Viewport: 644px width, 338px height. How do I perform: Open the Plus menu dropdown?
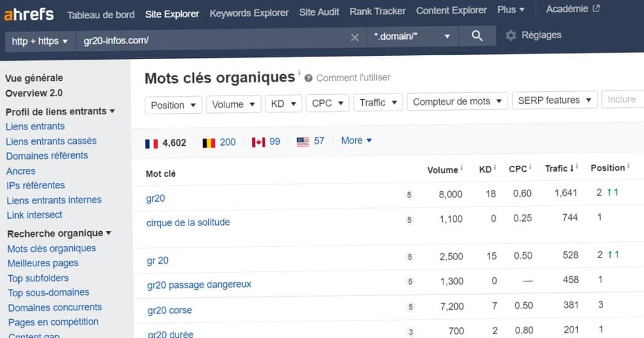(x=511, y=9)
